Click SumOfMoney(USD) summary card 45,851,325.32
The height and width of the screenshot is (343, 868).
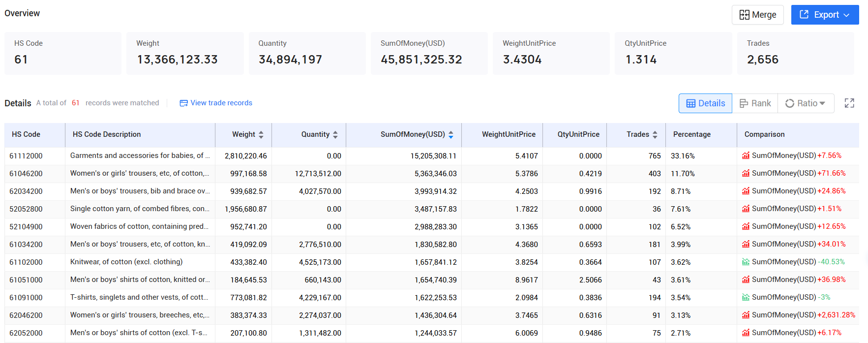[x=429, y=53]
